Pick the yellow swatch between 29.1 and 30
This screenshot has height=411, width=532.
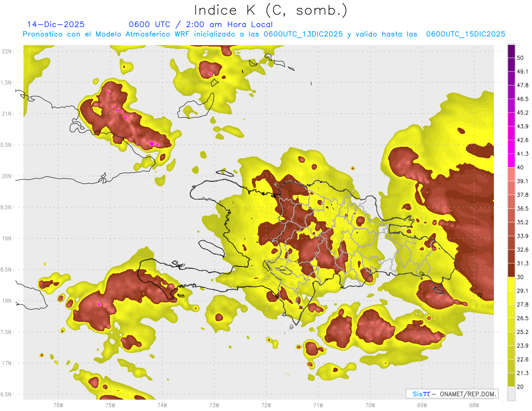511,284
